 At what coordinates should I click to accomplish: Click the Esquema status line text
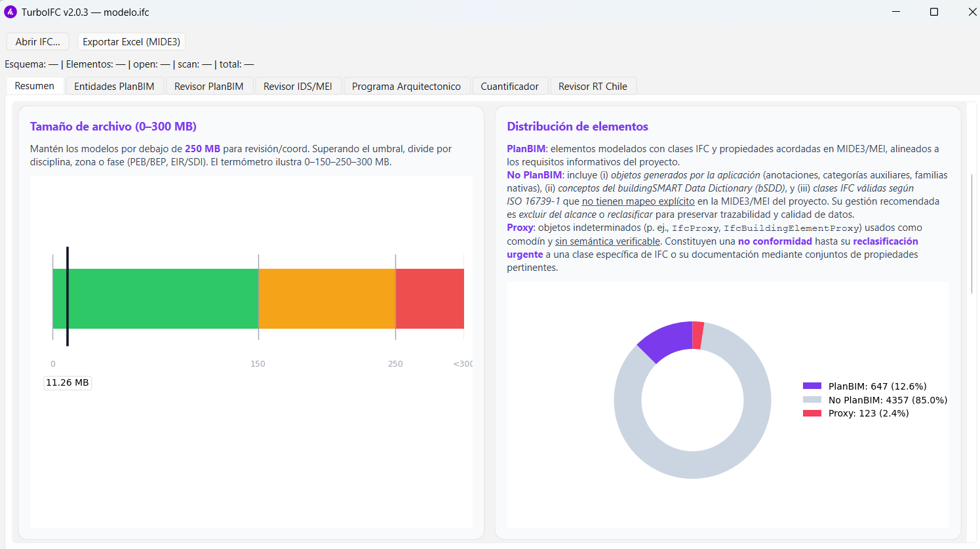[x=129, y=64]
